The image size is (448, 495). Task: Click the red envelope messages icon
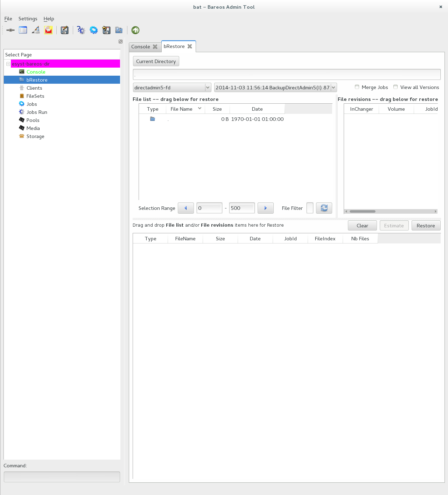48,30
